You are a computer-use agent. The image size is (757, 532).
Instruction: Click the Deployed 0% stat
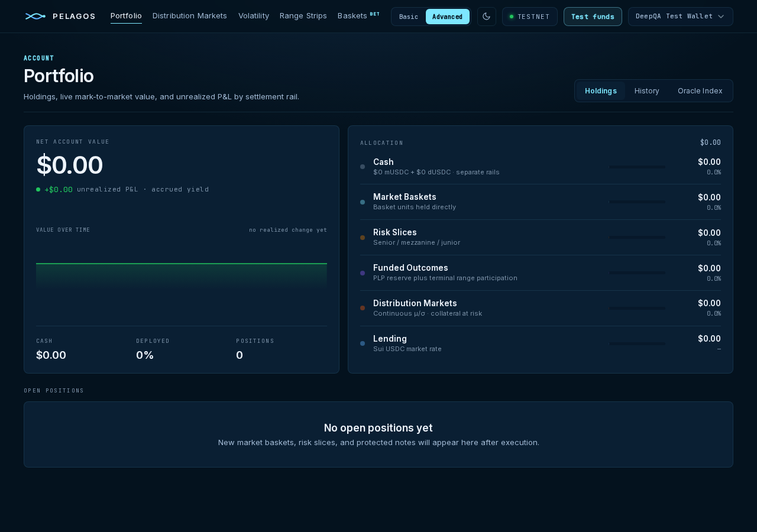145,355
